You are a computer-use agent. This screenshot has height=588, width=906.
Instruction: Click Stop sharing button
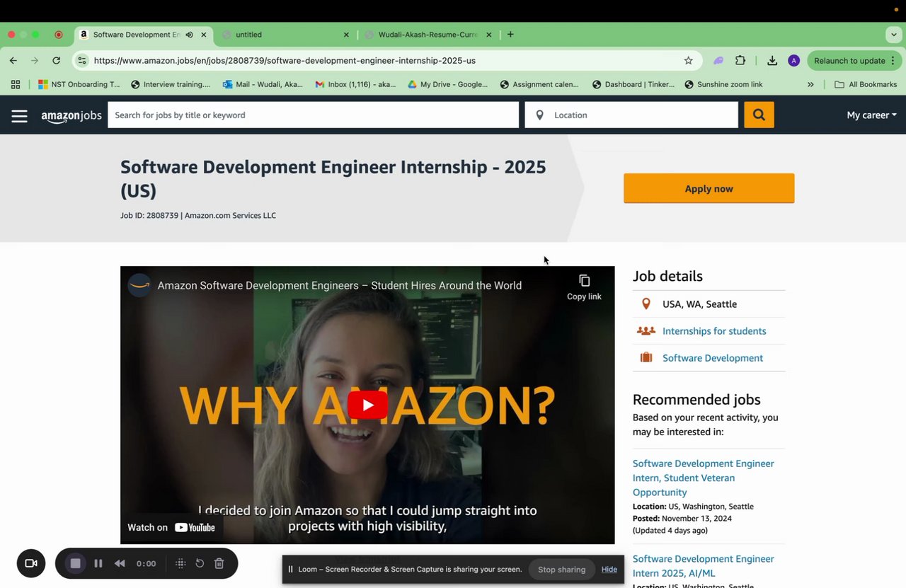pos(561,569)
